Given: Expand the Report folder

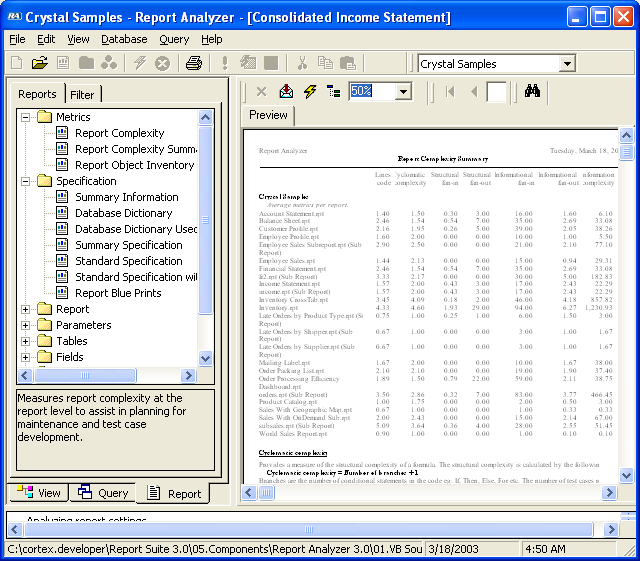Looking at the screenshot, I should pyautogui.click(x=25, y=309).
